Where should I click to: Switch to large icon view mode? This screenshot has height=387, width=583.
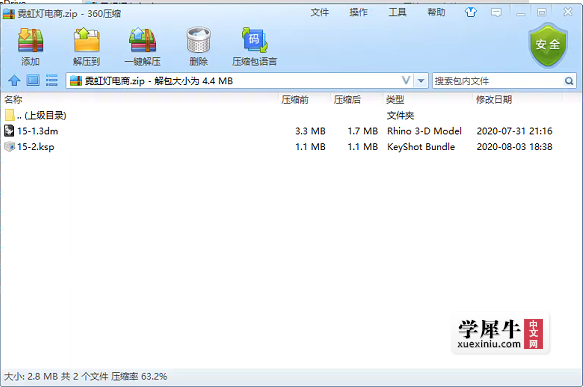(33, 80)
